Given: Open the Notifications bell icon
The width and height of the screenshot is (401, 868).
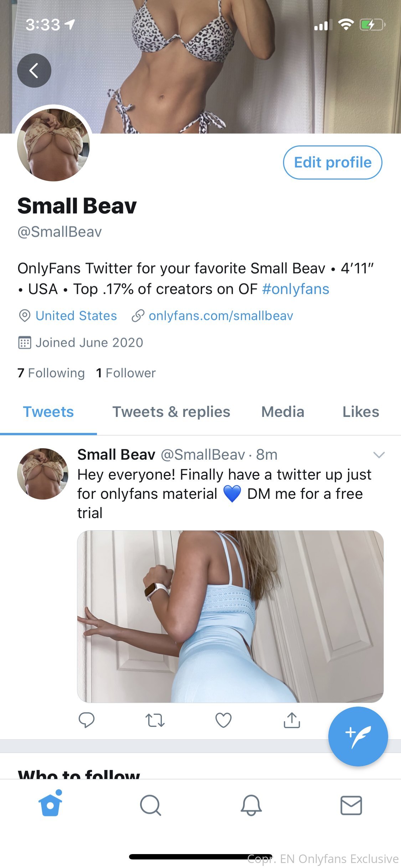Looking at the screenshot, I should (x=251, y=805).
